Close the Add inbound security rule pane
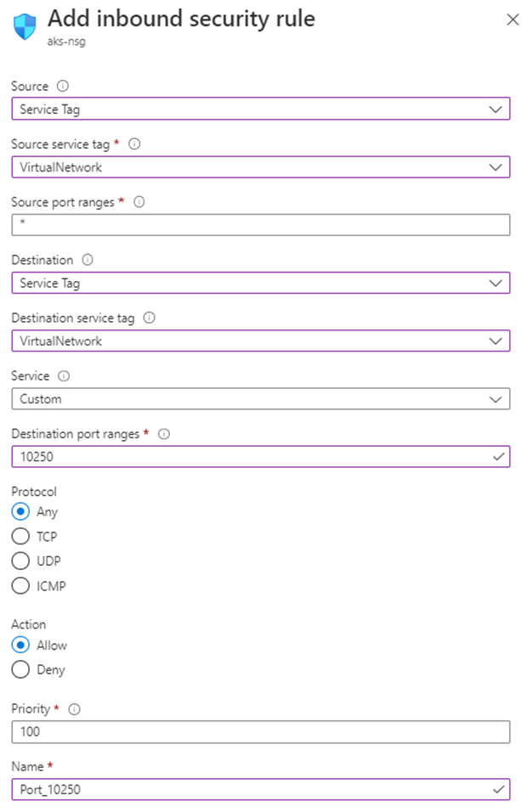 tap(512, 19)
